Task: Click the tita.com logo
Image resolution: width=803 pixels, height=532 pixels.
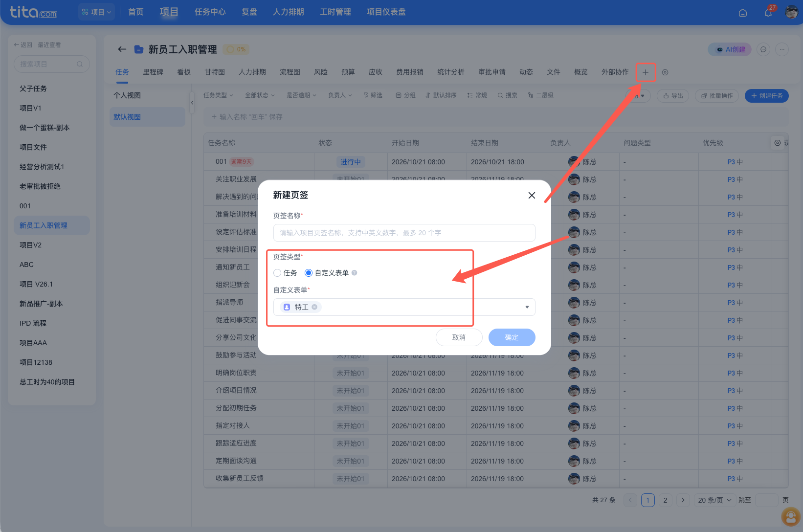Action: tap(33, 12)
